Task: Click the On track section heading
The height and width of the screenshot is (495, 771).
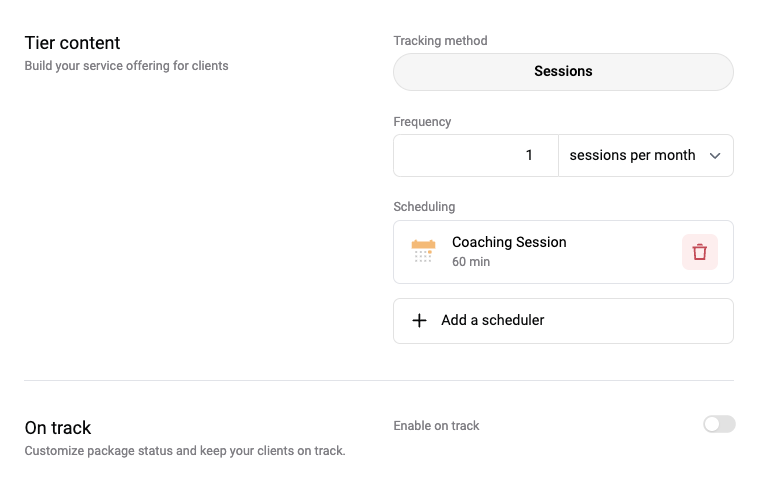Action: pos(58,428)
